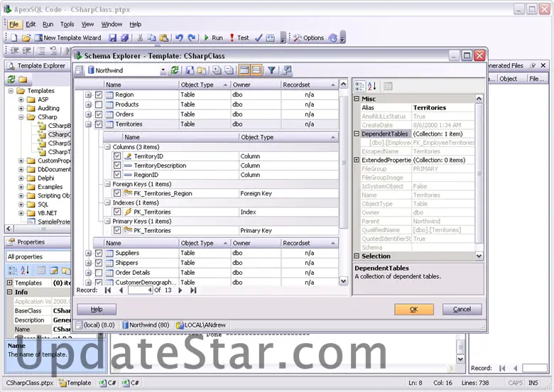Uncheck the FK_Territories_Region checkbox
This screenshot has height=392, width=554.
(117, 193)
